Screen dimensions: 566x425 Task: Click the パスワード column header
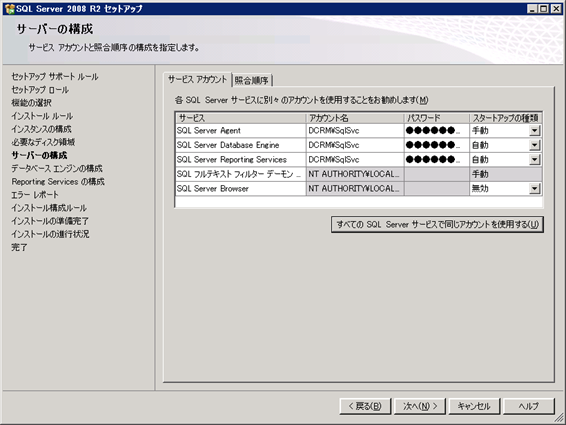tap(436, 118)
